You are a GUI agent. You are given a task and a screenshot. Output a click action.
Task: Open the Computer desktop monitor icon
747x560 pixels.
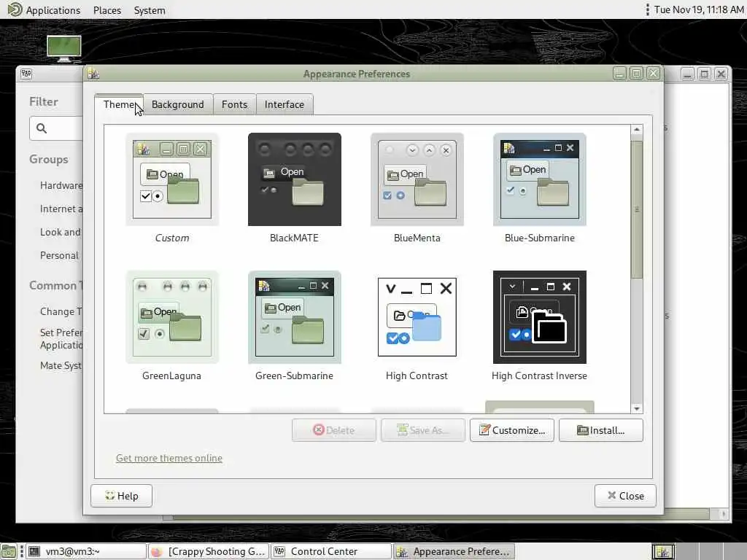(x=64, y=49)
